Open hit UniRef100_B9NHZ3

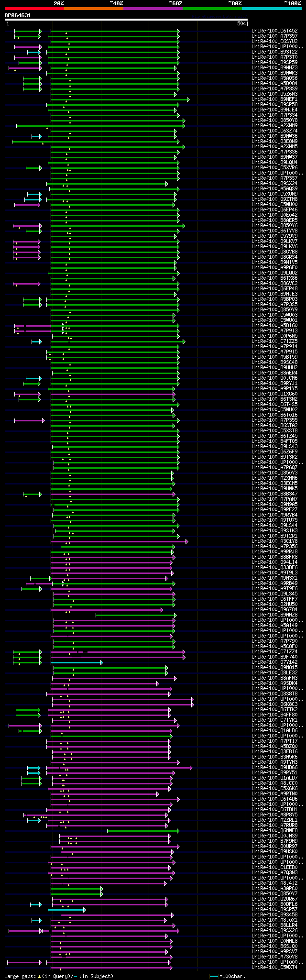274,68
